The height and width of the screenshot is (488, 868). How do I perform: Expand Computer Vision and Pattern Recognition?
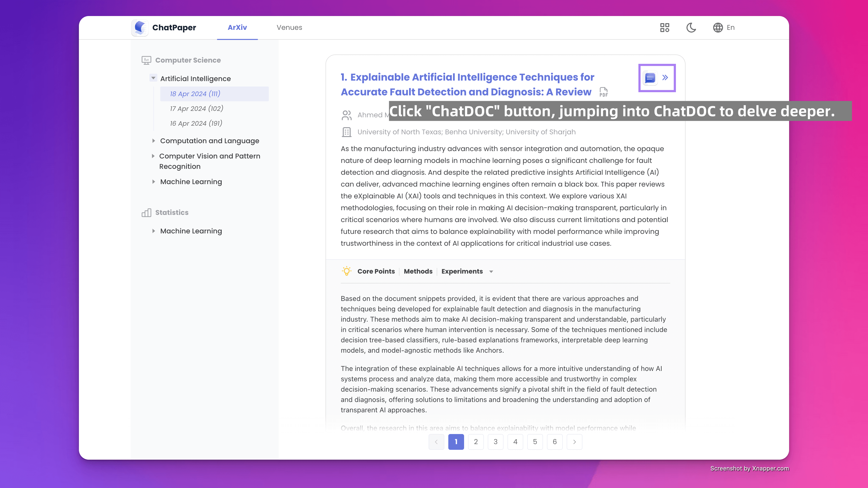pos(153,156)
